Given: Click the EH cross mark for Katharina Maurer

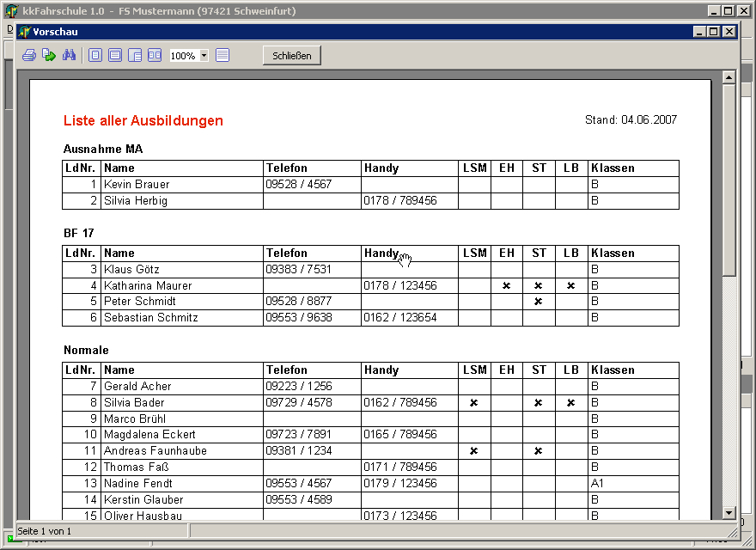Looking at the screenshot, I should [506, 285].
